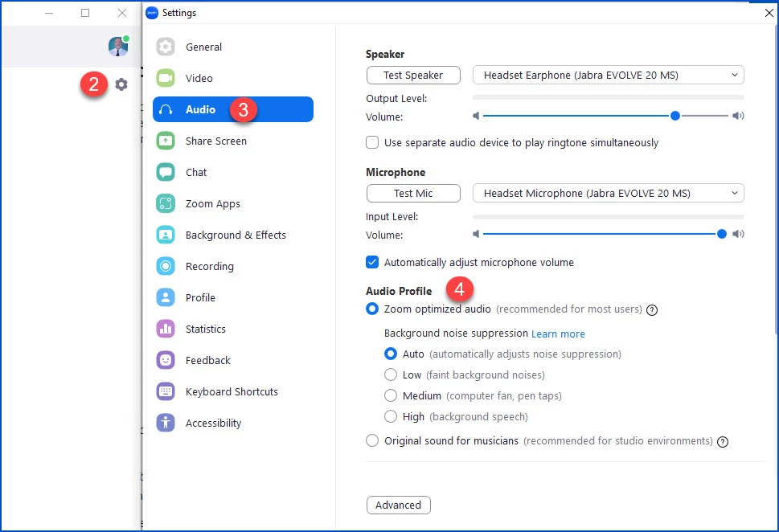Click the Statistics bar chart icon
The image size is (779, 532).
pyautogui.click(x=166, y=329)
